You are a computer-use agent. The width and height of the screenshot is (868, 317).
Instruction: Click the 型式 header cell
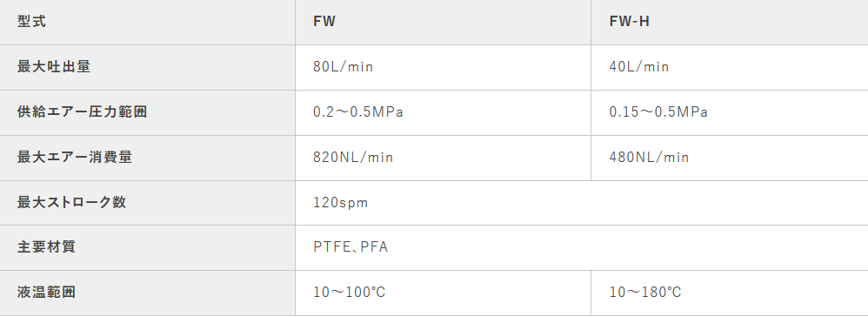point(147,22)
